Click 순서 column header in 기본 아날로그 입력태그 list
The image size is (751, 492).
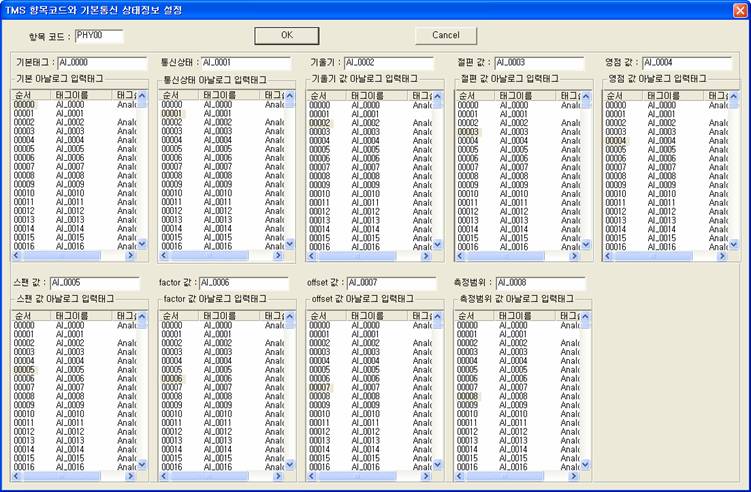pos(31,95)
